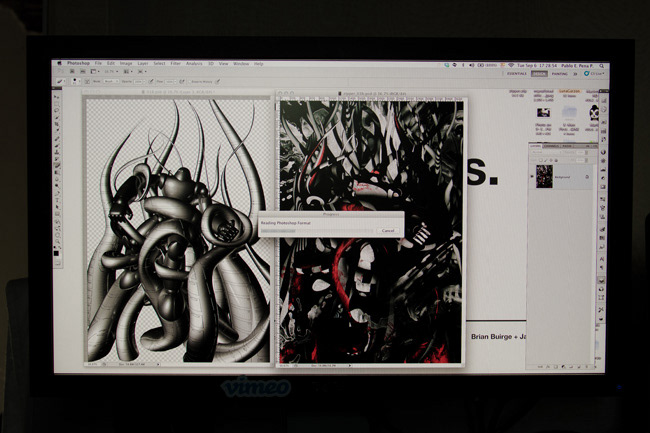Screen dimensions: 650x433
Task: Toggle tablet pressure for opacity
Action: pos(151,81)
